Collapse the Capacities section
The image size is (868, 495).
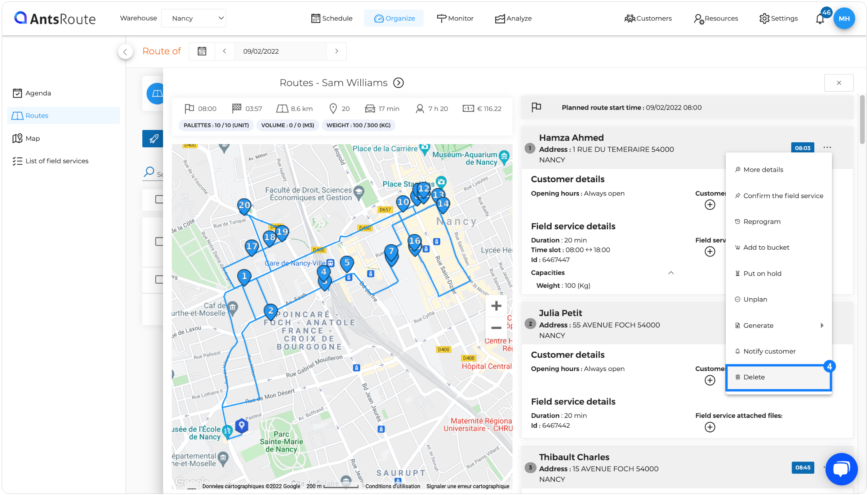pyautogui.click(x=671, y=273)
